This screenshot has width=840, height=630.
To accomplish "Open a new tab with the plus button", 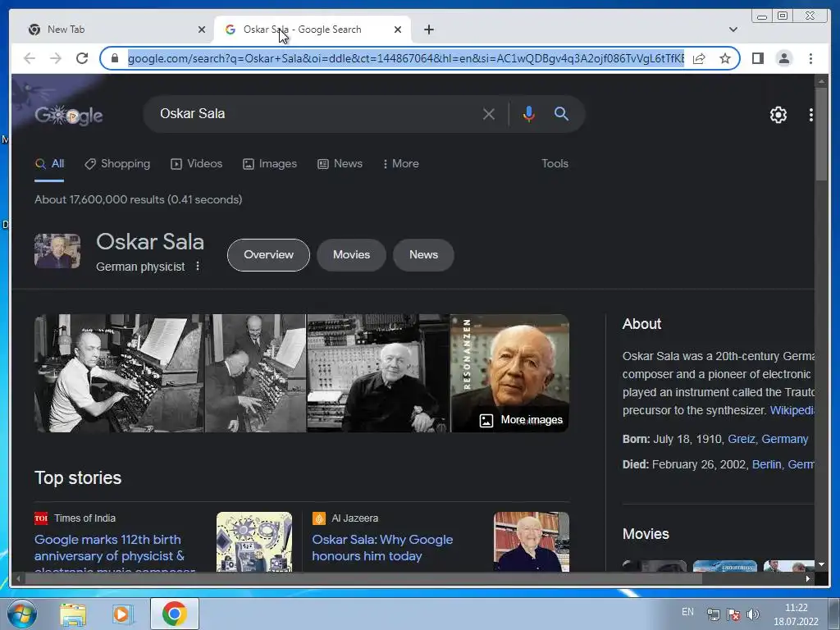I will [428, 30].
